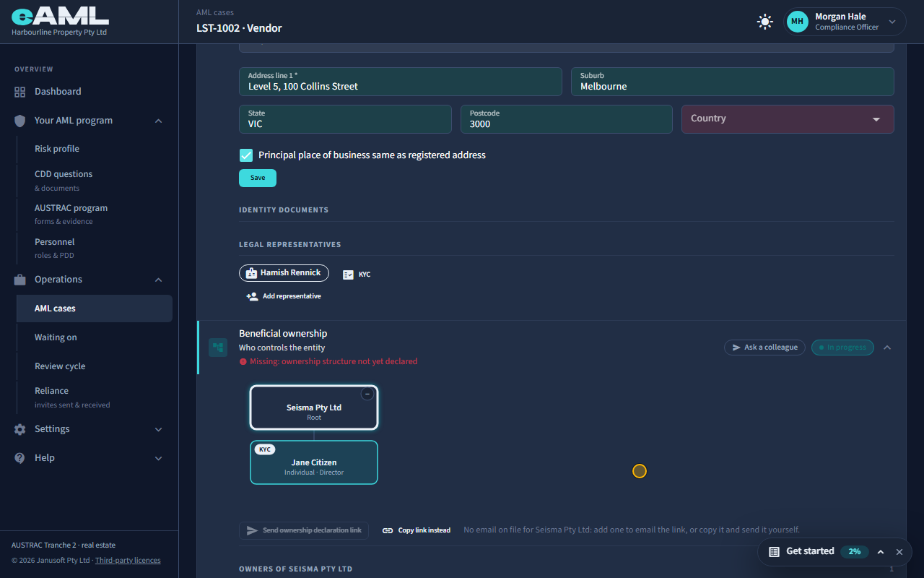Select AML cases in the sidebar
This screenshot has width=924, height=578.
[x=95, y=309]
